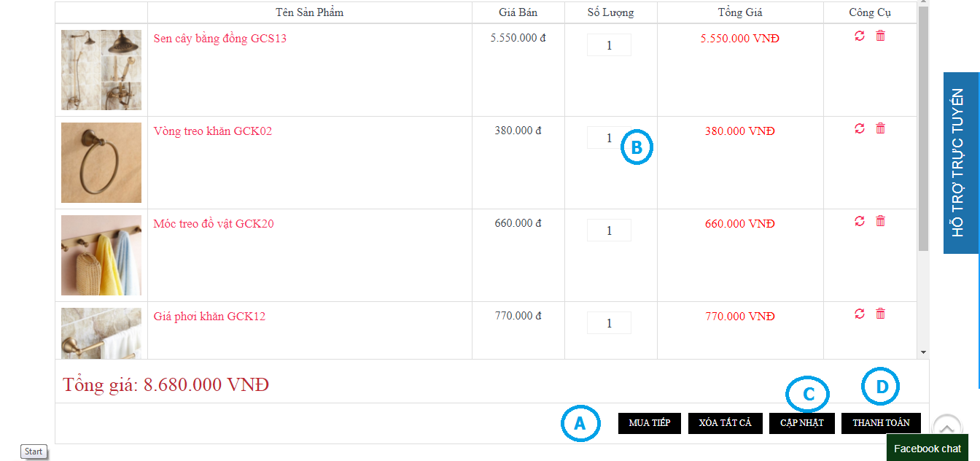980x461 pixels.
Task: Delete Móc treo đồ vật GCK20 via trash icon
Action: point(880,221)
